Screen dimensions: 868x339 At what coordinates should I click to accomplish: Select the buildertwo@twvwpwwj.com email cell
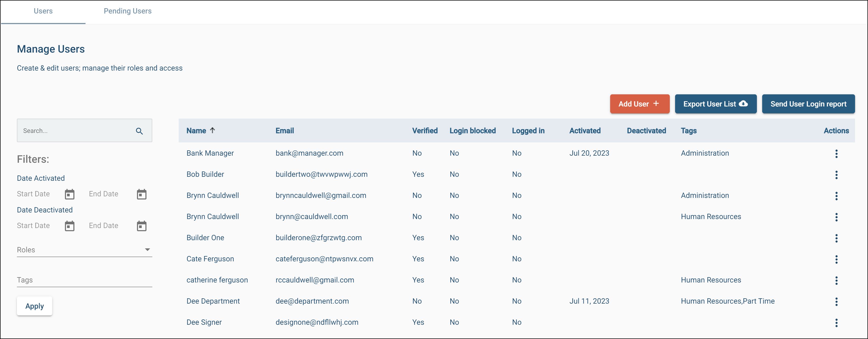click(x=321, y=174)
